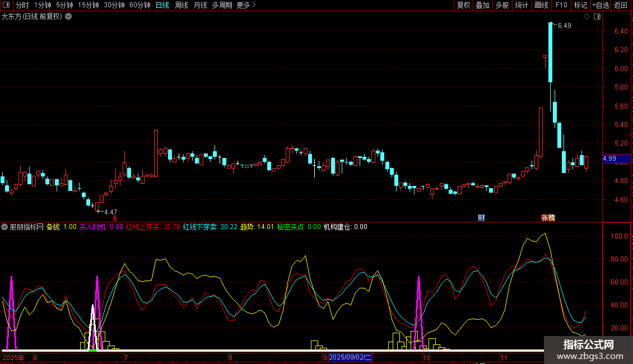This screenshot has width=633, height=364.
Task: Click the 大东方(日线.前复权) chart title
Action: tap(32, 17)
